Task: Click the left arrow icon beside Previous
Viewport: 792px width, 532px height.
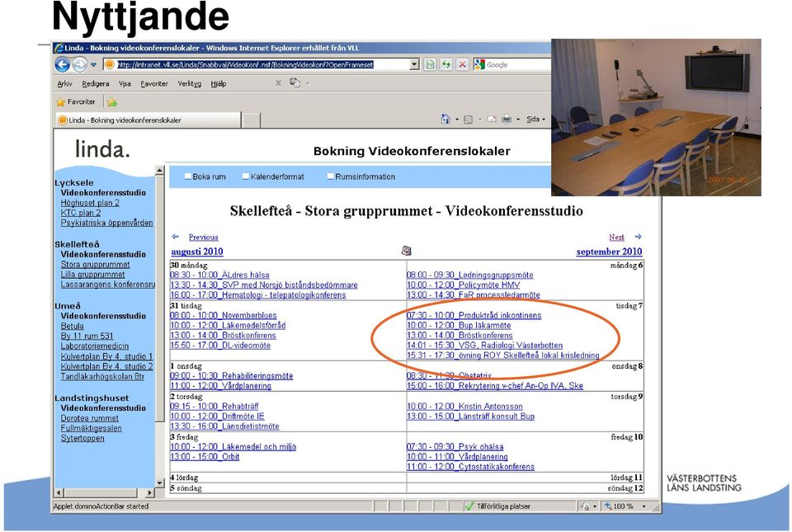Action: (x=175, y=237)
